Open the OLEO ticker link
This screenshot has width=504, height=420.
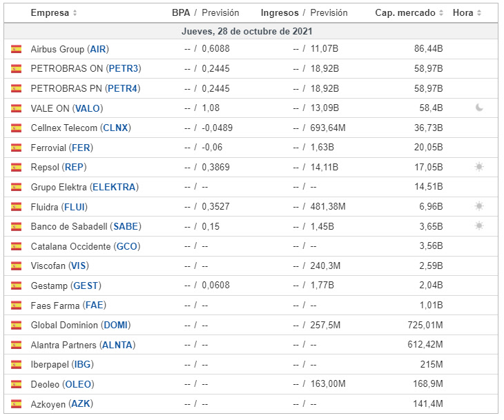point(78,384)
